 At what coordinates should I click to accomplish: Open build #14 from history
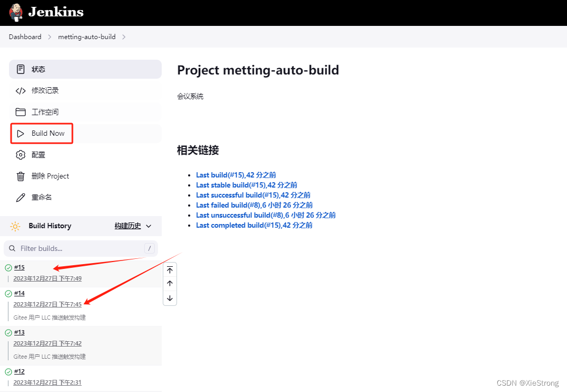click(x=20, y=293)
